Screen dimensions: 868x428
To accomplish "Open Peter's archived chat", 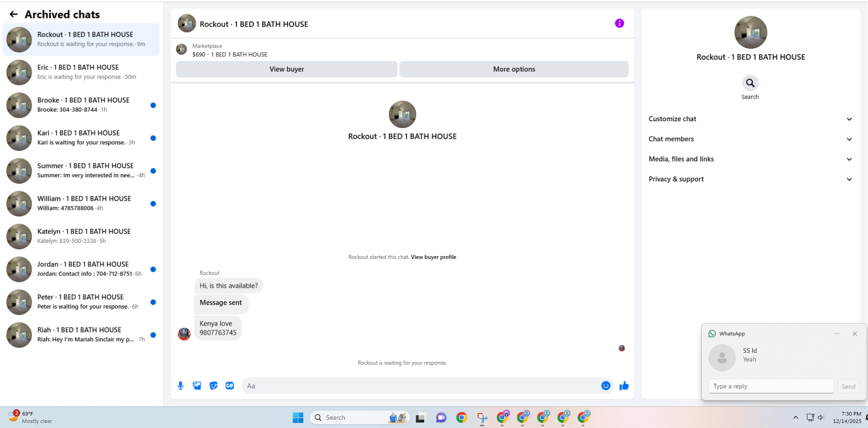I will 81,302.
